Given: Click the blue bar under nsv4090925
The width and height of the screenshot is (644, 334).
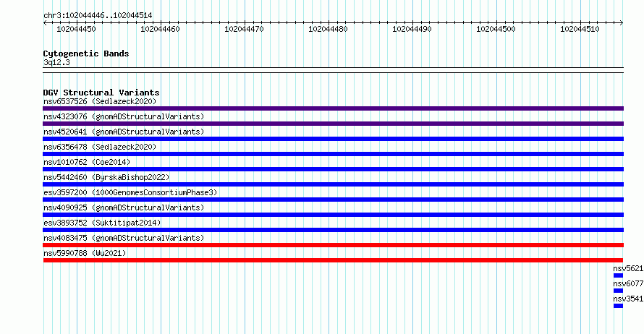Looking at the screenshot, I should 333,215.
